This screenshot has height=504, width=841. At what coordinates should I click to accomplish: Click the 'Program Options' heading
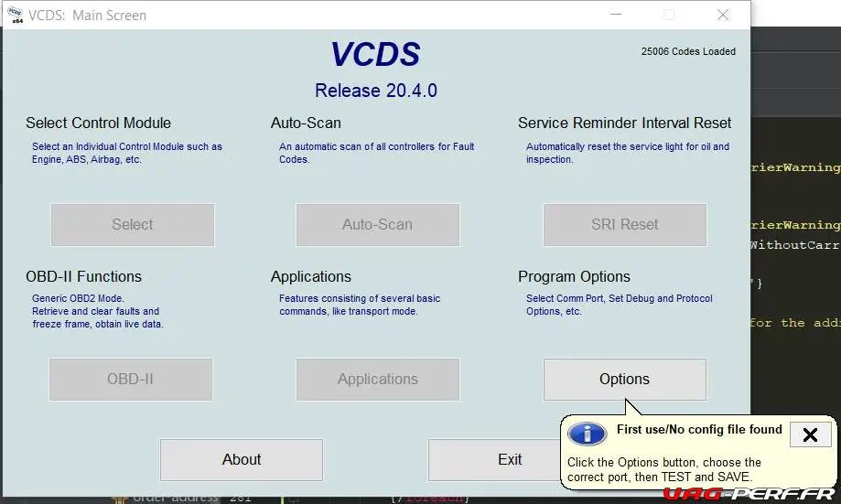point(574,276)
